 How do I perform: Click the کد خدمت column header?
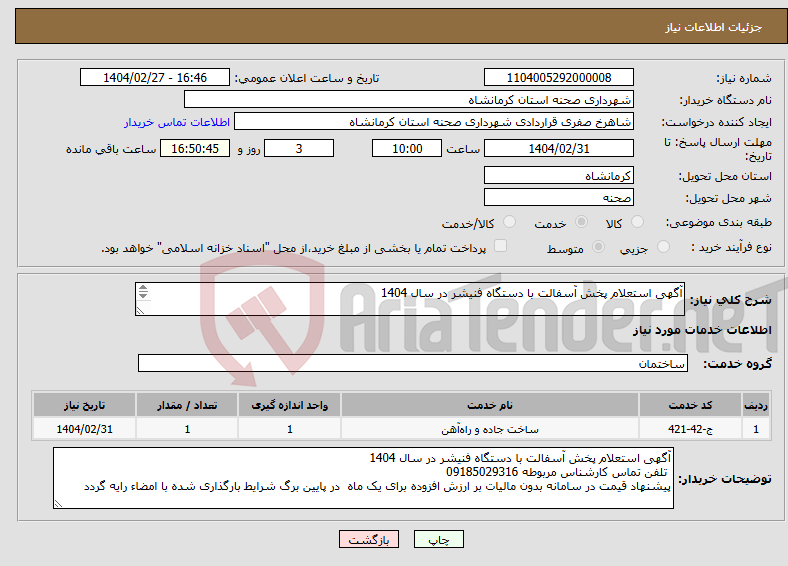pyautogui.click(x=691, y=405)
